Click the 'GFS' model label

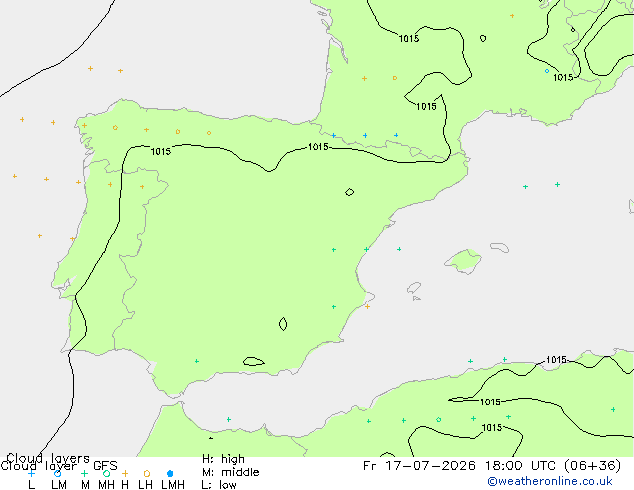point(105,466)
